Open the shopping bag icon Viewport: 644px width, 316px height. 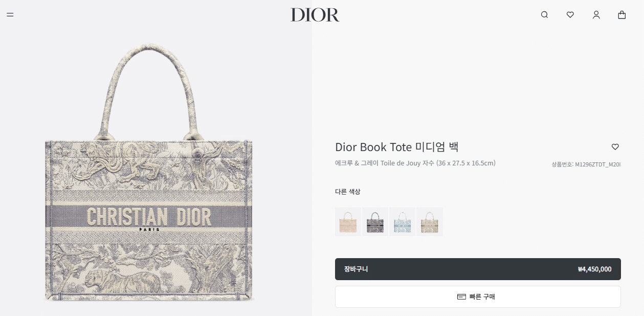click(621, 15)
